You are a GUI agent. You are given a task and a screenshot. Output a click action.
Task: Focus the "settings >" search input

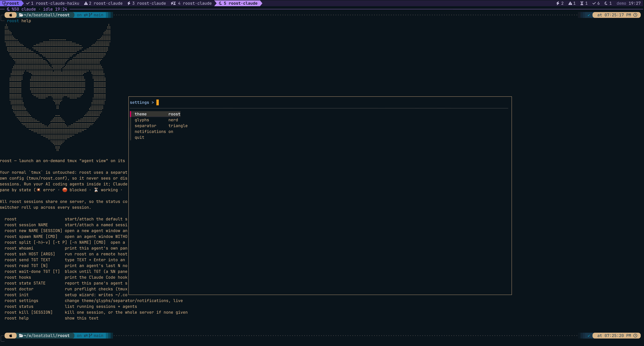click(319, 102)
